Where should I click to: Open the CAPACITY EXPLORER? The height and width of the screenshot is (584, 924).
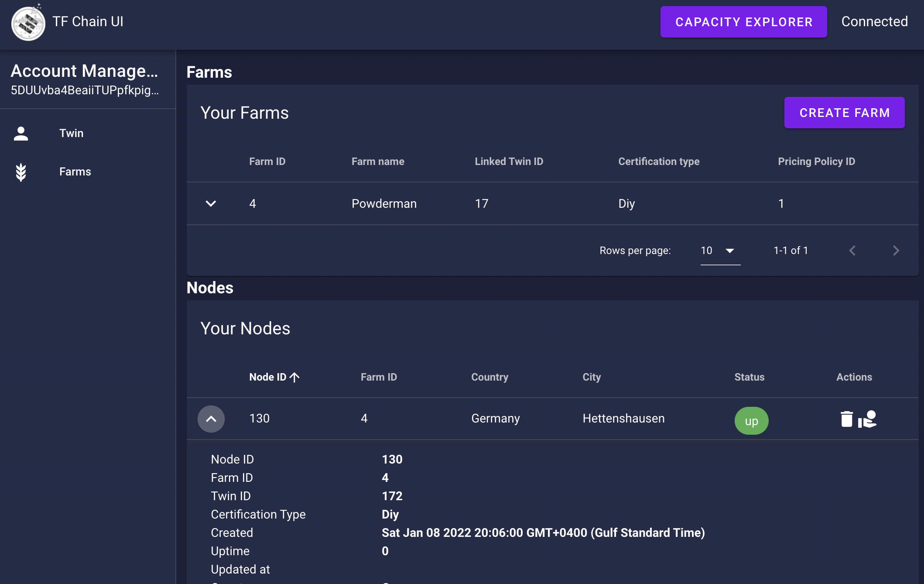point(743,21)
